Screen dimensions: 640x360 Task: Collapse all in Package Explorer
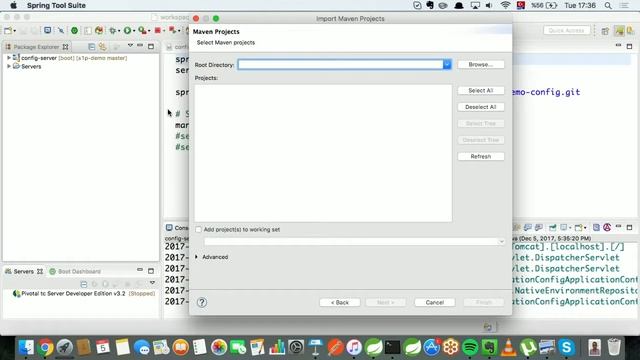tap(91, 47)
